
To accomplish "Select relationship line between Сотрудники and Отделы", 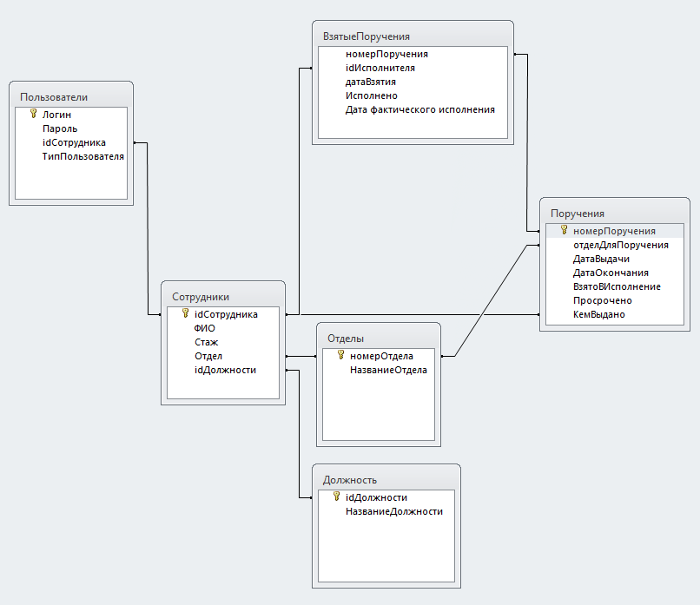I will tap(300, 356).
